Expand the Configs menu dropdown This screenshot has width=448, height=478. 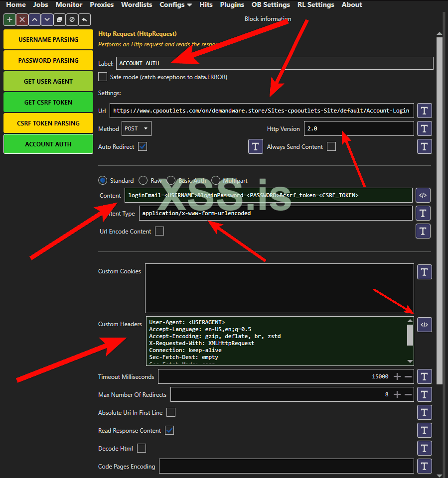pos(175,4)
